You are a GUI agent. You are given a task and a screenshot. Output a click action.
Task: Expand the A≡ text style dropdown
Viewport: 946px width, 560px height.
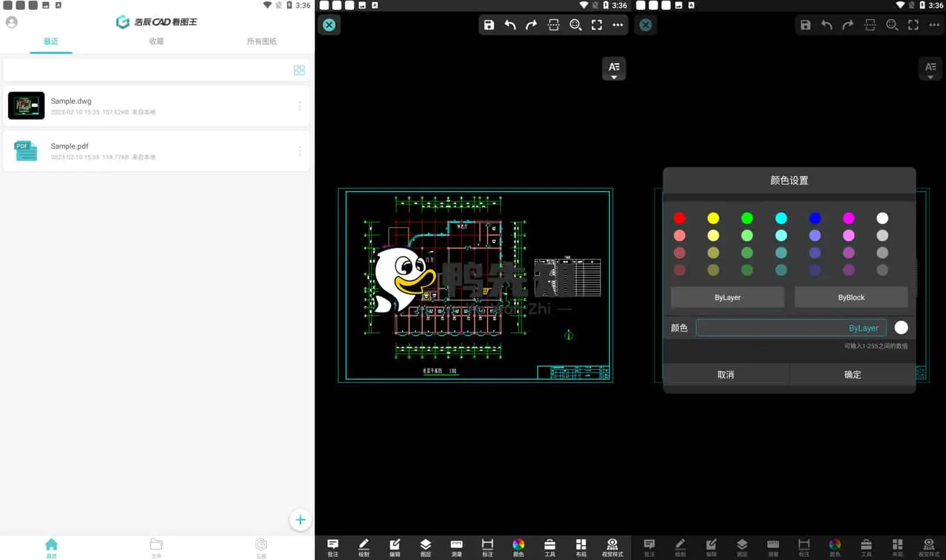[x=614, y=69]
